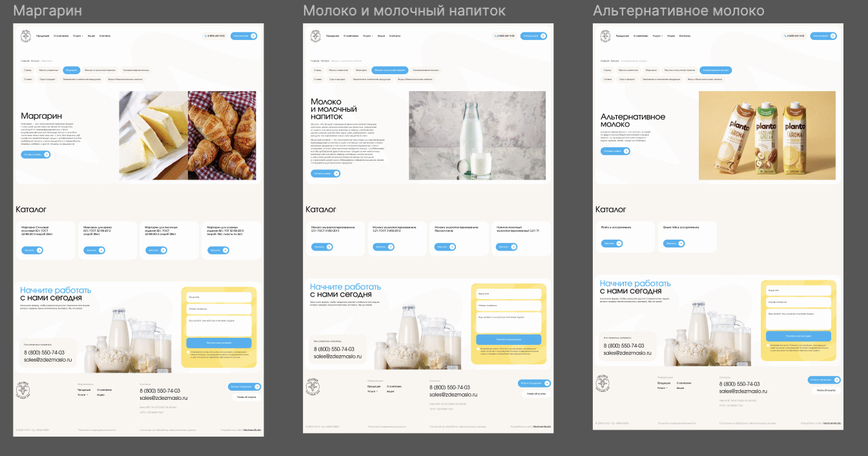Click the header logo in the Молоко и молочный напиток frame

coord(315,36)
